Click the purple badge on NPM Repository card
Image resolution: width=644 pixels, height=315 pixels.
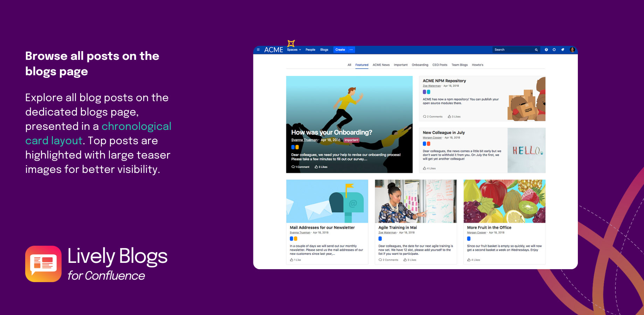tap(425, 92)
